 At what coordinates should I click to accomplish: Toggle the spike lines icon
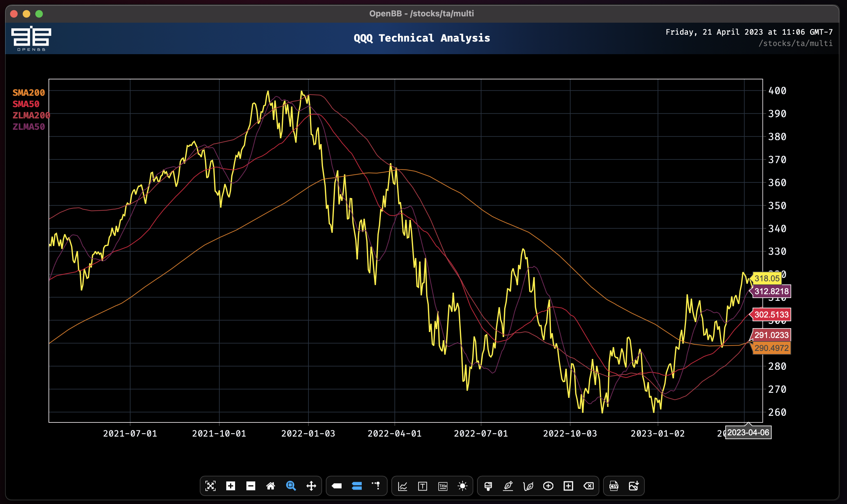click(376, 486)
